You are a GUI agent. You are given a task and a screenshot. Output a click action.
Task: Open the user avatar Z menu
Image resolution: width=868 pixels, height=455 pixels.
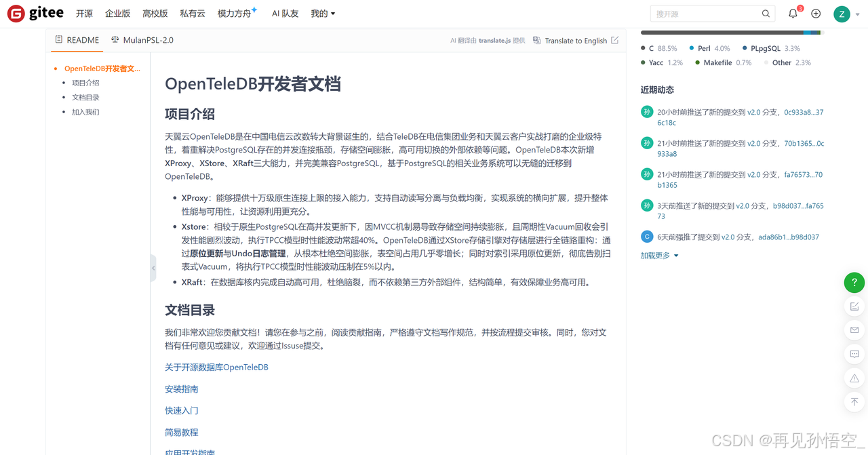pyautogui.click(x=842, y=14)
